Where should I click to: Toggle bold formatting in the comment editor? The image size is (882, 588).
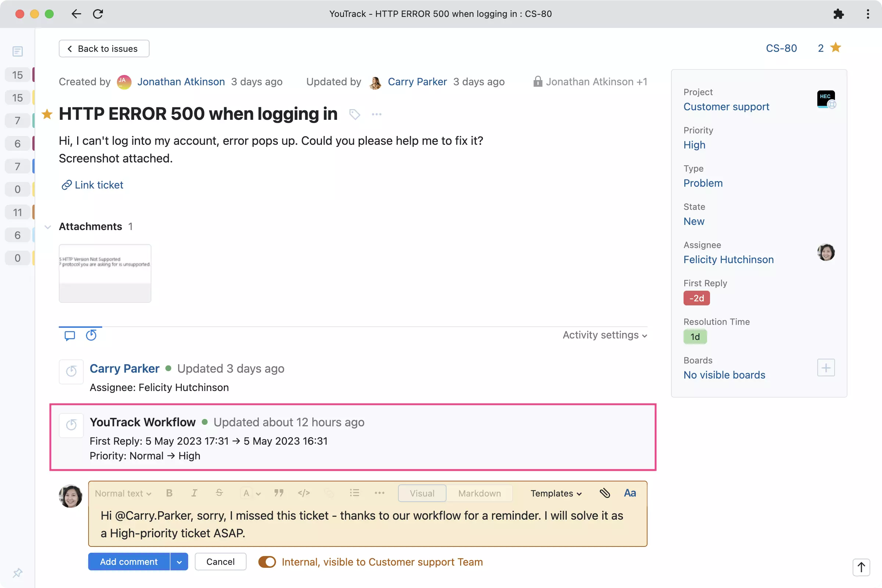[169, 493]
